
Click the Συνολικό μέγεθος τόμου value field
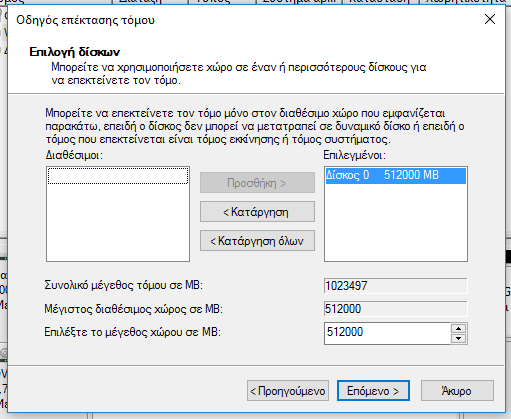tap(396, 286)
